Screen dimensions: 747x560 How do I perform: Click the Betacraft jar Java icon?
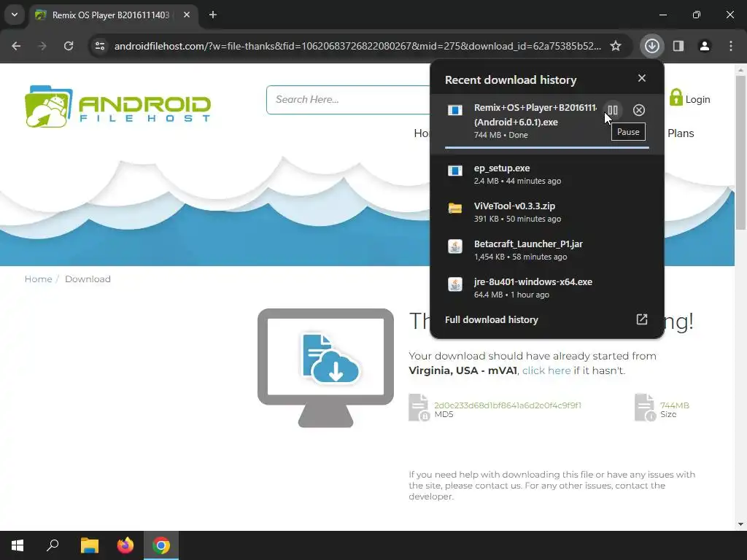[x=455, y=246]
